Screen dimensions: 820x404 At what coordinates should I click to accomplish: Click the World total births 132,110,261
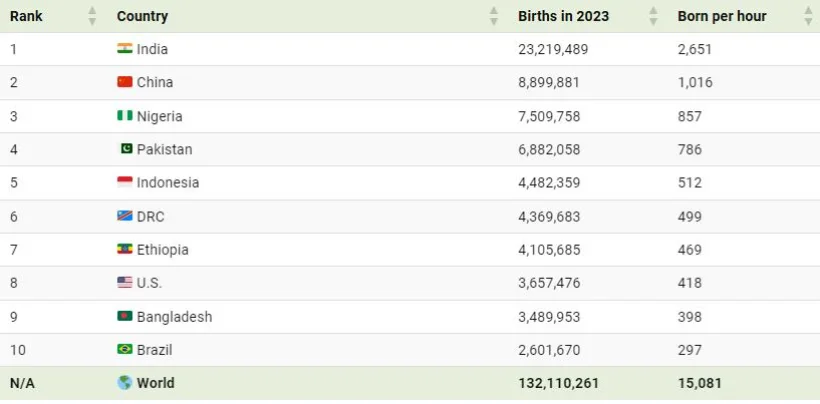point(560,383)
